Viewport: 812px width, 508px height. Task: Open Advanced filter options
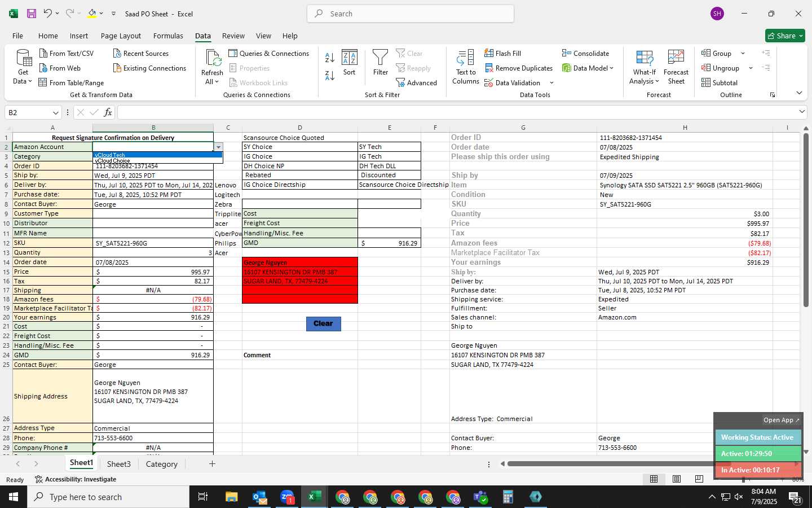pyautogui.click(x=417, y=82)
